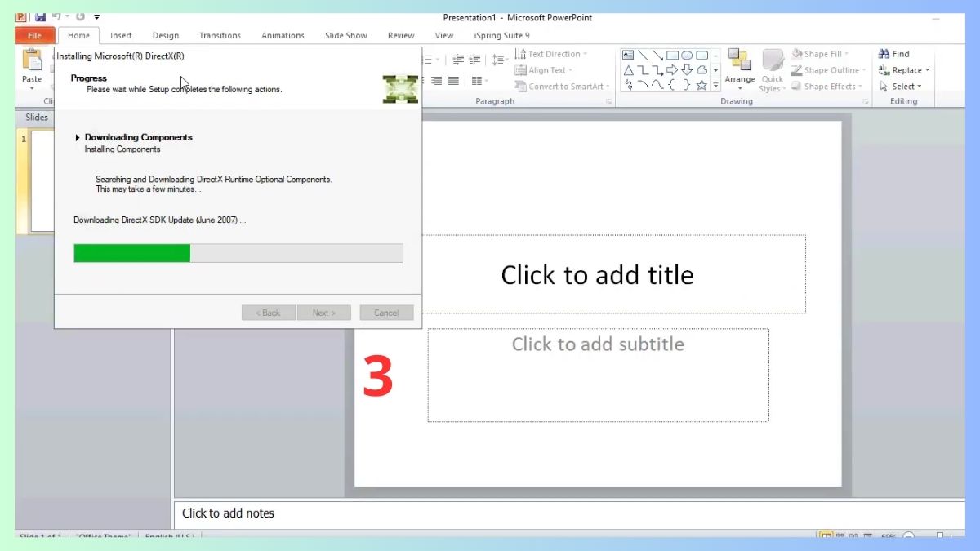Pick the straight Line shape
980x551 pixels.
643,56
